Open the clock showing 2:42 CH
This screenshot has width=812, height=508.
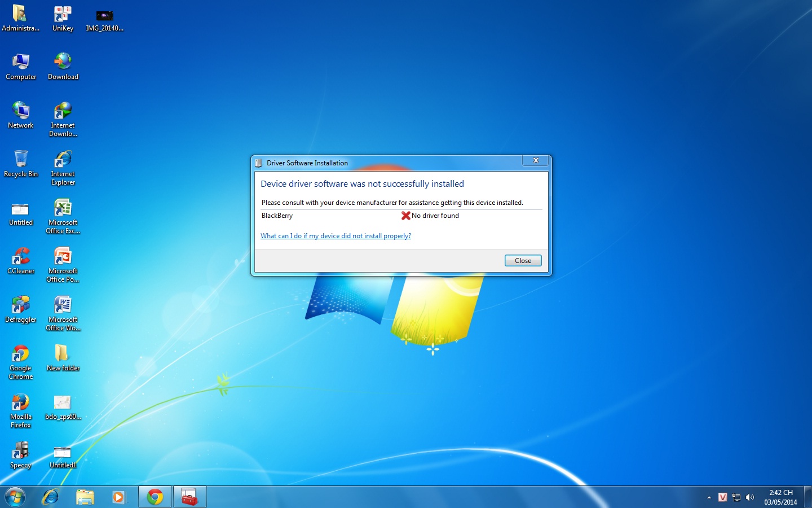point(780,497)
